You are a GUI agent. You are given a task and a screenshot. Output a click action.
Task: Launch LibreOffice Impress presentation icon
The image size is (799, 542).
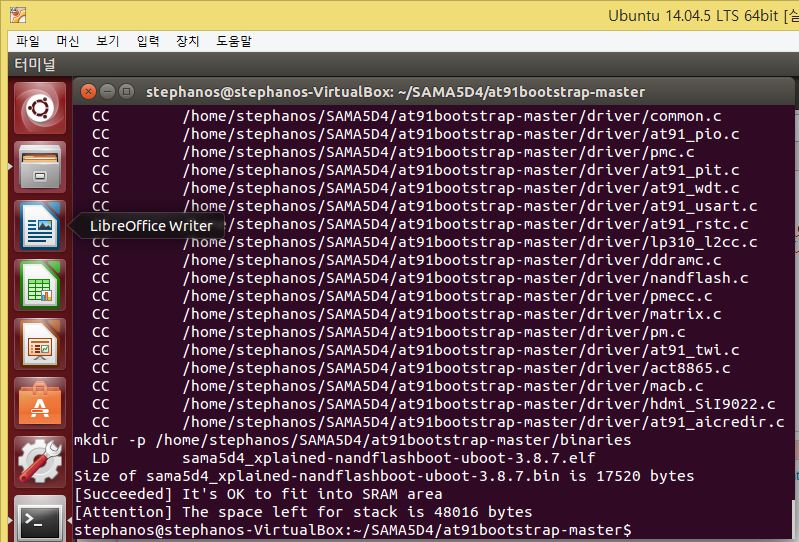pyautogui.click(x=40, y=343)
